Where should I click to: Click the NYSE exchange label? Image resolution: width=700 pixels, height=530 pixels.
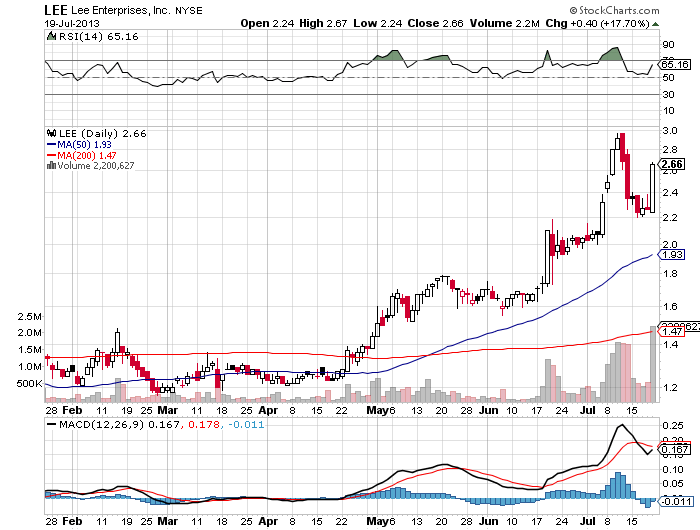coord(189,11)
